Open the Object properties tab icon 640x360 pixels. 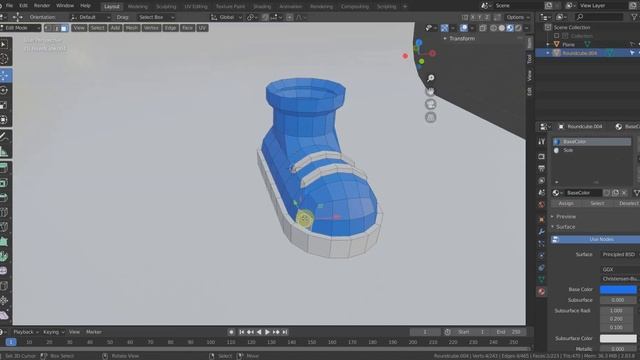point(542,219)
